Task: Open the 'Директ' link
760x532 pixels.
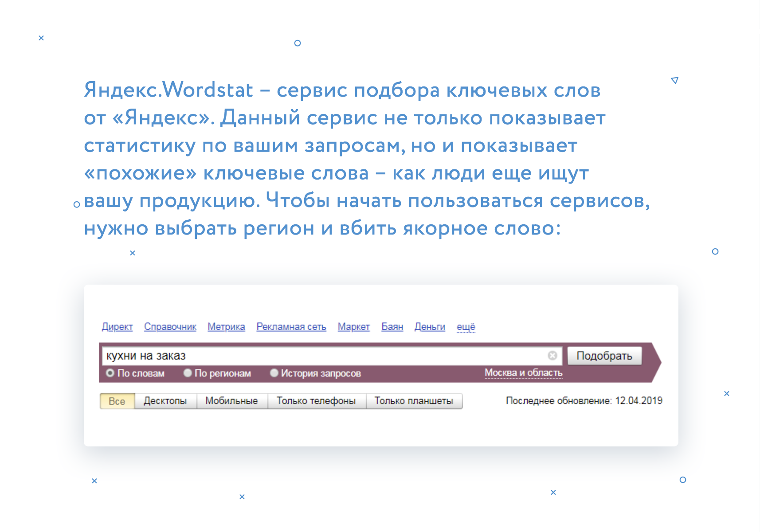Action: point(117,327)
